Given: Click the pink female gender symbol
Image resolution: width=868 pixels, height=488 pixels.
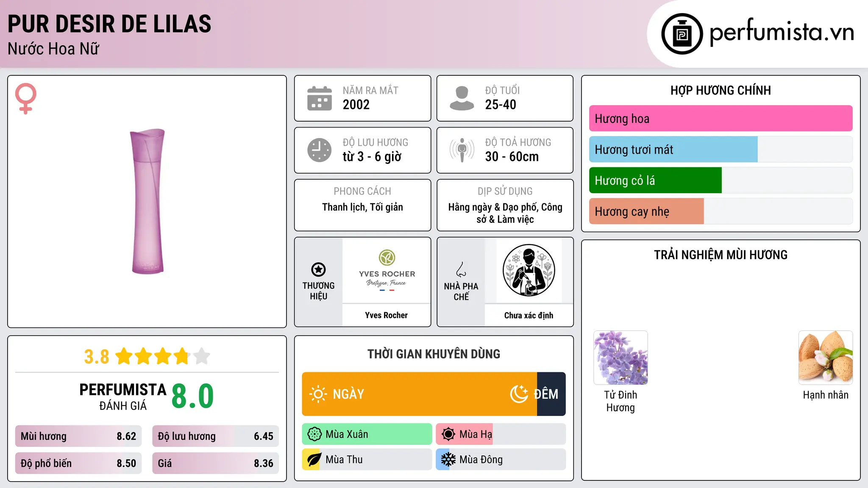Looking at the screenshot, I should tap(26, 99).
